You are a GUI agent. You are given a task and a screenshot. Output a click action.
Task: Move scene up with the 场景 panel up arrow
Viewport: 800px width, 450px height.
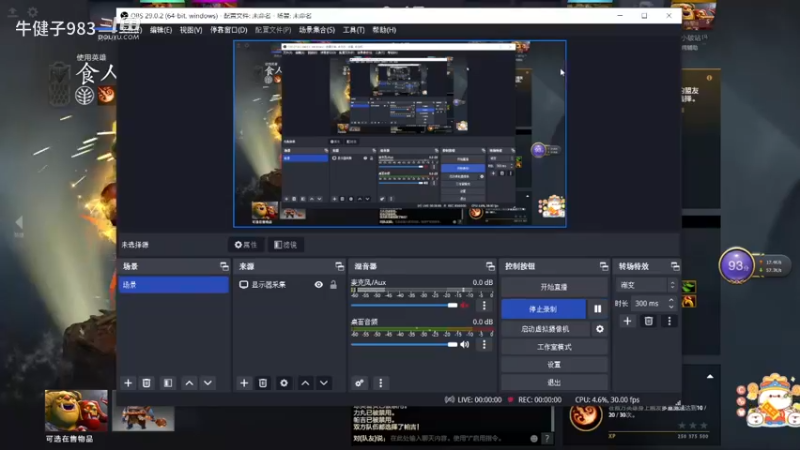pyautogui.click(x=189, y=383)
